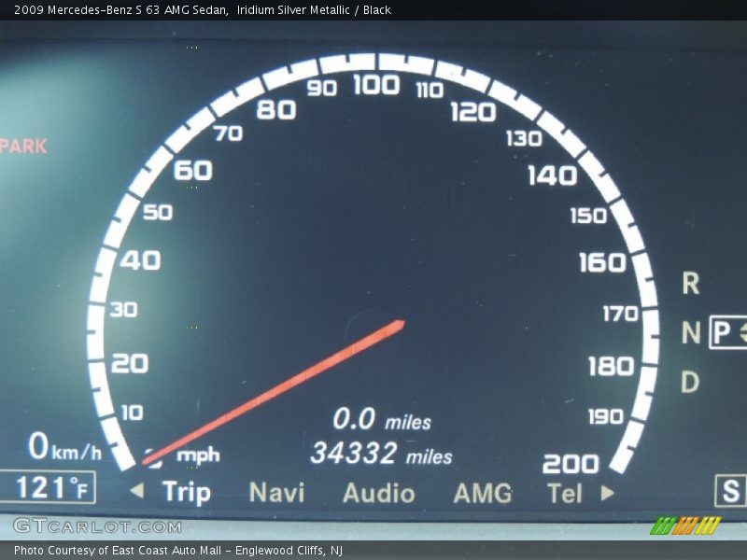Click the 100 mark on speedometer
Screen dimensions: 747x560
click(x=376, y=85)
